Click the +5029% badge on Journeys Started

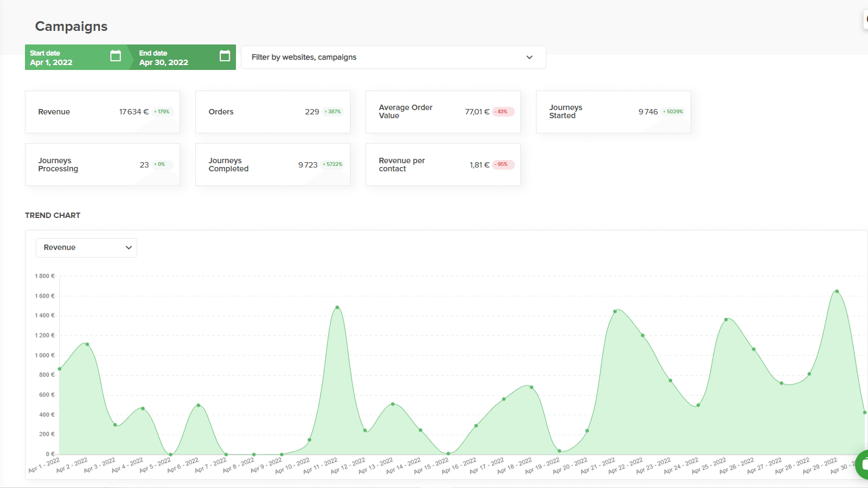(x=672, y=112)
